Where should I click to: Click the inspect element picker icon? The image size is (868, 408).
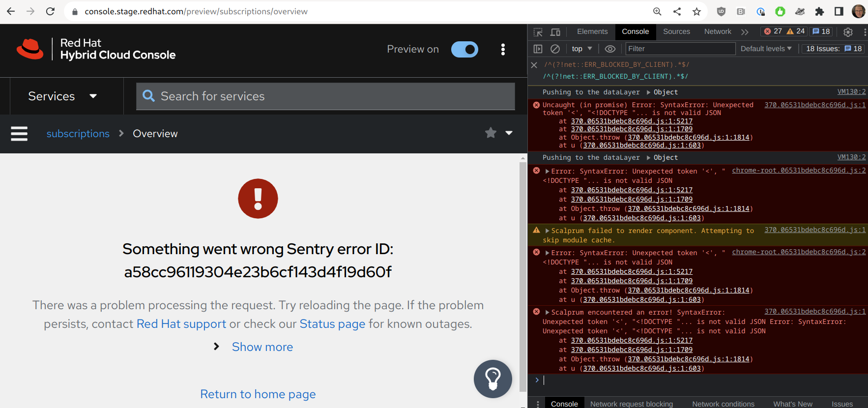click(x=538, y=32)
